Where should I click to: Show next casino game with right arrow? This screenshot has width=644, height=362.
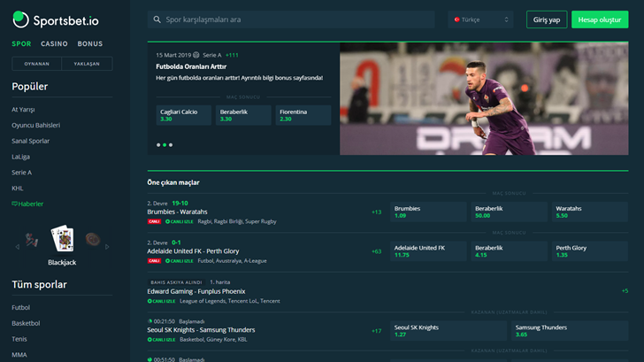point(107,247)
